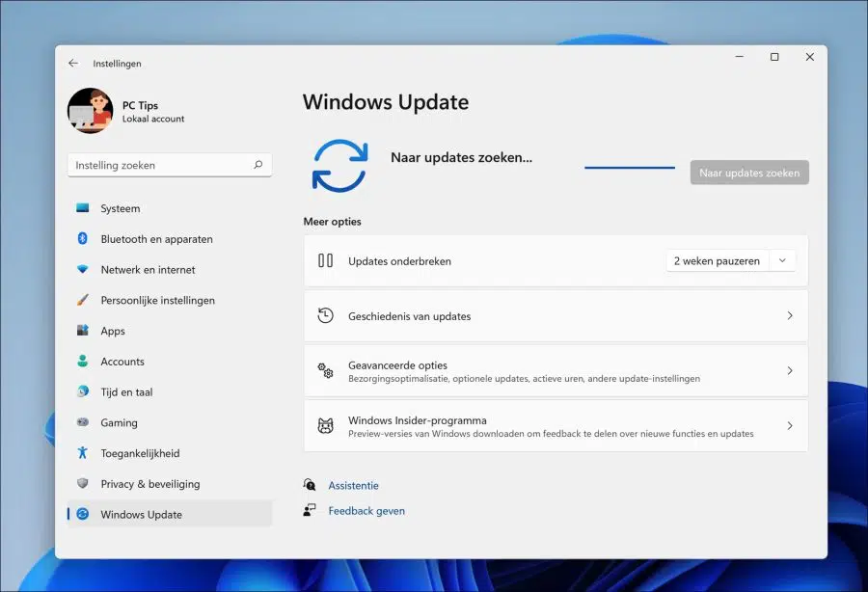
Task: Open the Assistentie link
Action: click(353, 485)
